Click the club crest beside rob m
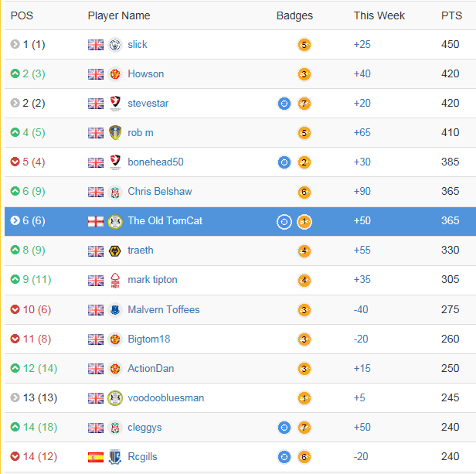 pyautogui.click(x=115, y=133)
